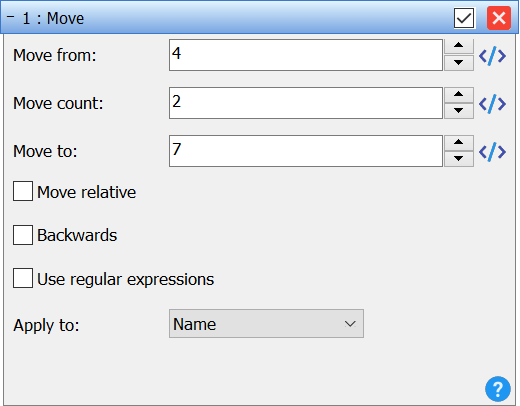Viewport: 520px width, 406px height.
Task: Open the blue help icon
Action: [498, 389]
